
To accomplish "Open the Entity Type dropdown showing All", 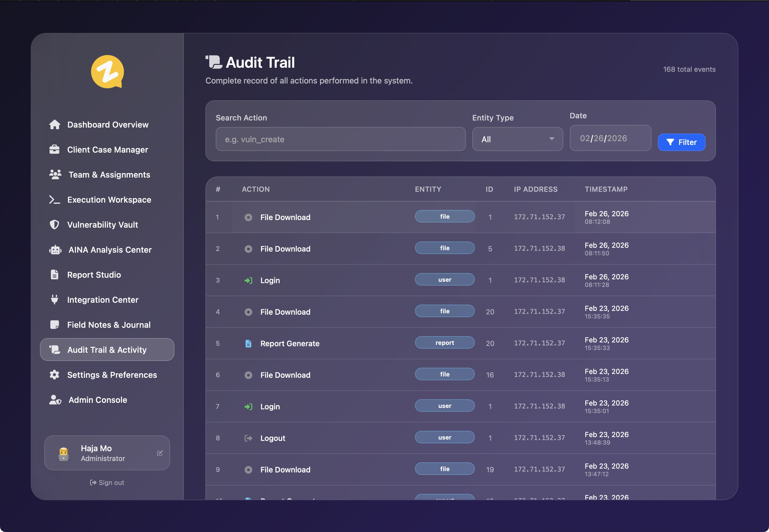I will [x=517, y=139].
